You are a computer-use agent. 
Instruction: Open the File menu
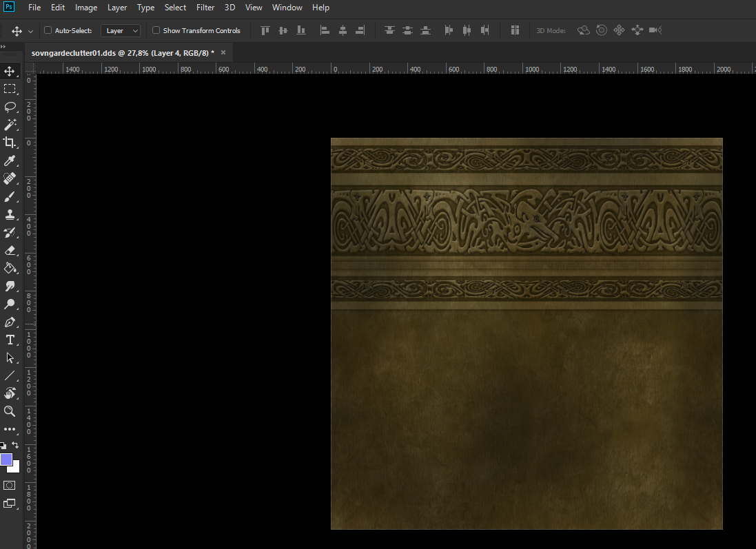34,7
